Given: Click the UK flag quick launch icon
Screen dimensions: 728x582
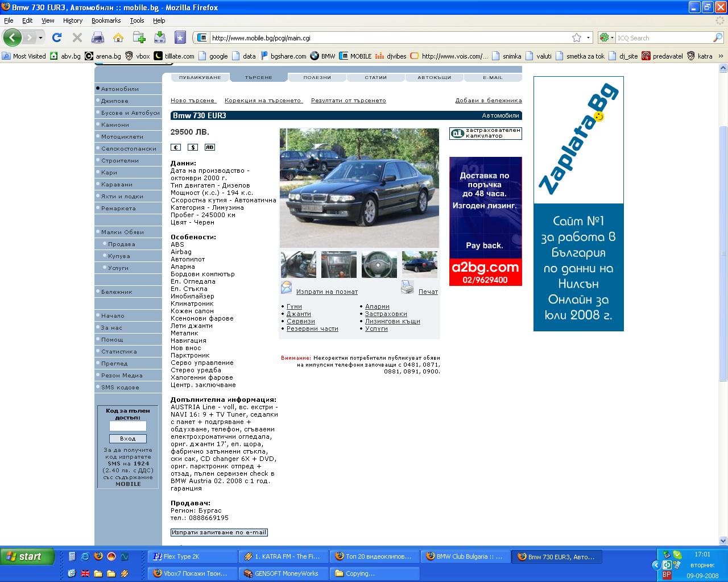Looking at the screenshot, I should click(x=85, y=573).
